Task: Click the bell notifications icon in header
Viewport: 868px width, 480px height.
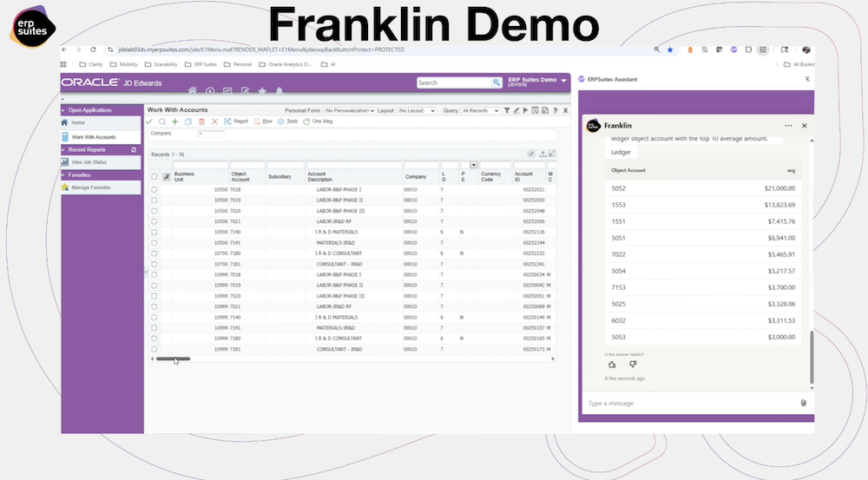Action: coord(279,91)
